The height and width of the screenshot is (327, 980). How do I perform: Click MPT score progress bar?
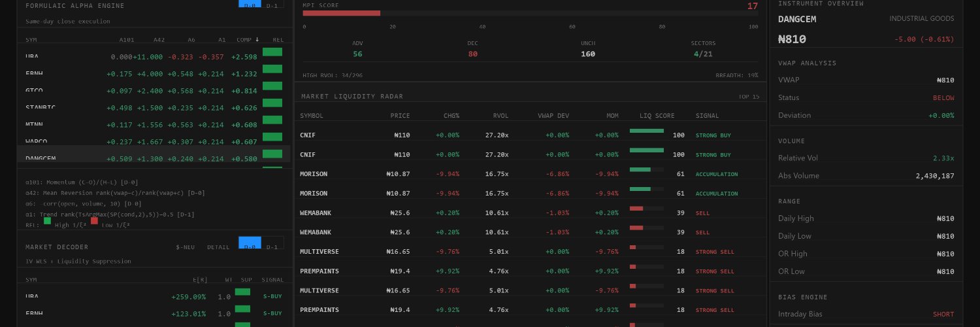coord(531,13)
